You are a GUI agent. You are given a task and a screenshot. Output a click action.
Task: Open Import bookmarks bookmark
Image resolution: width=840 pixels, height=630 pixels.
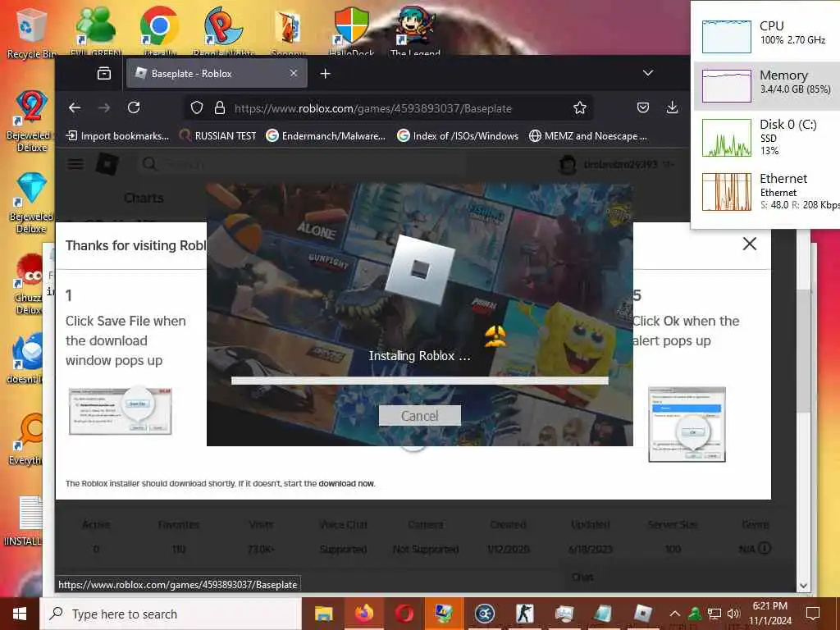pyautogui.click(x=117, y=136)
